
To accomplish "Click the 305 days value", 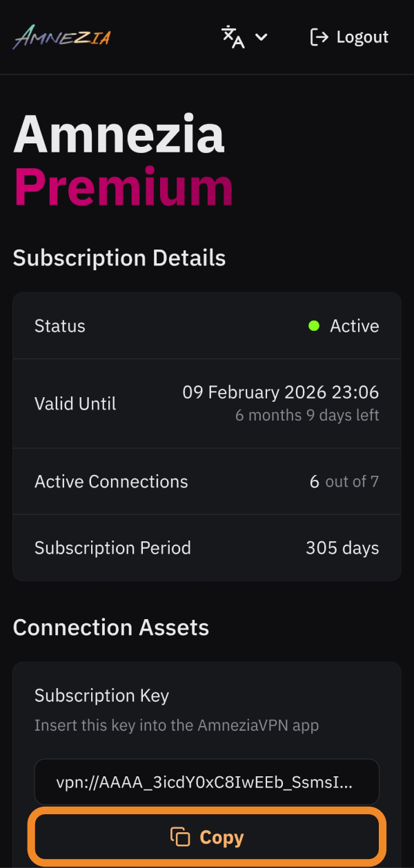I will (342, 548).
